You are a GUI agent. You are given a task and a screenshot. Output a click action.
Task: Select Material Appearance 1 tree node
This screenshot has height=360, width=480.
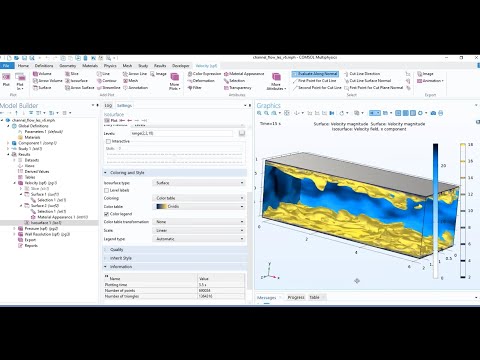coord(59,217)
